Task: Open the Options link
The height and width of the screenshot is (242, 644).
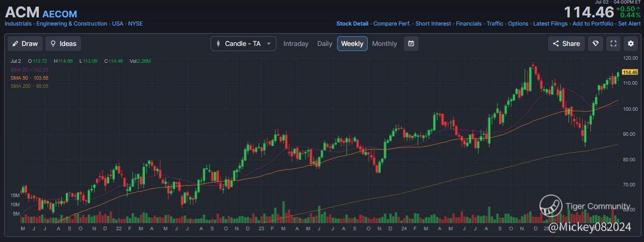Action: (x=518, y=23)
